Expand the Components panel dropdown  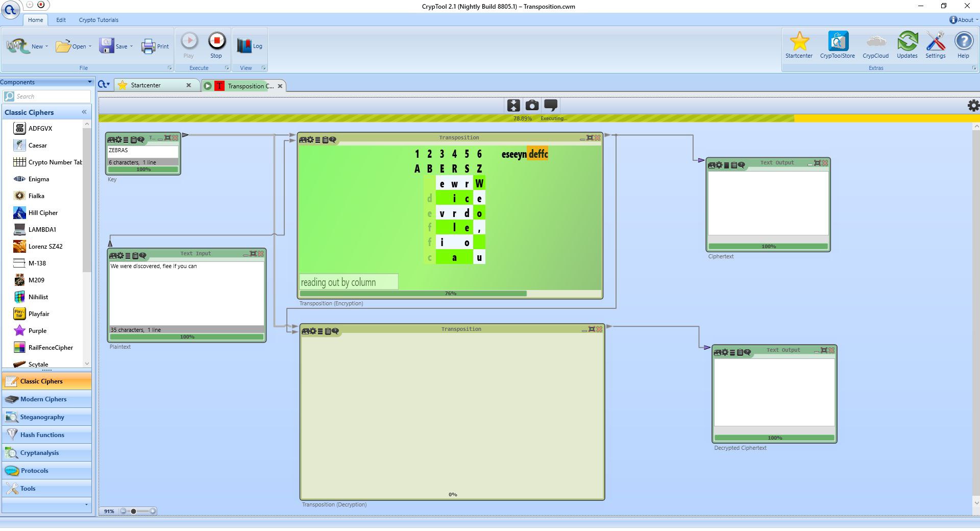click(90, 82)
